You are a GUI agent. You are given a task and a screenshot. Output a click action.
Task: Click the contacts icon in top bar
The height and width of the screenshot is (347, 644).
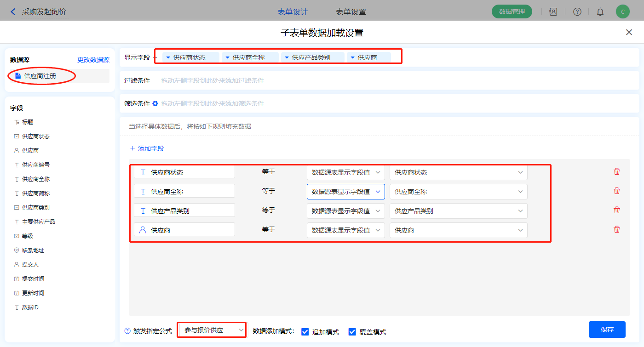pos(553,12)
